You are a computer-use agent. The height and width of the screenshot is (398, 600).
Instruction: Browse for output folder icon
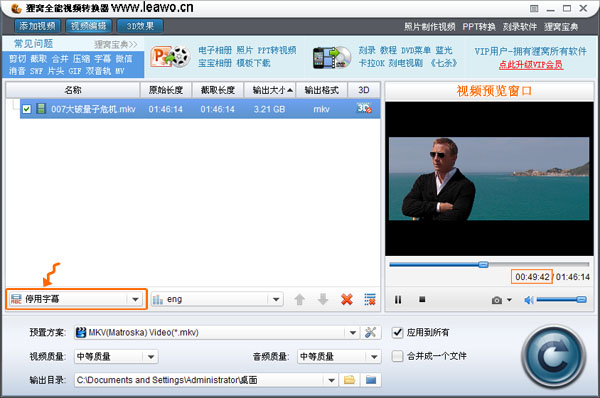[x=349, y=380]
